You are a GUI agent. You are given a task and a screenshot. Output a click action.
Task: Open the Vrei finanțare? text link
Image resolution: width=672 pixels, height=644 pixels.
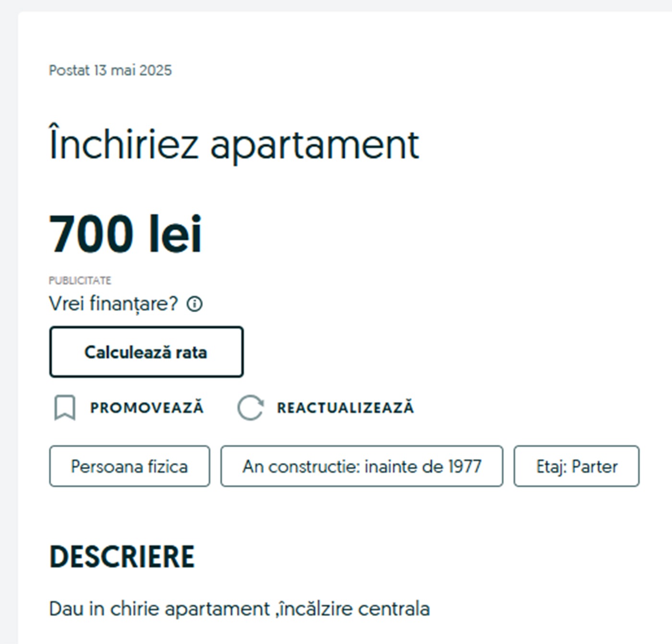tap(113, 304)
